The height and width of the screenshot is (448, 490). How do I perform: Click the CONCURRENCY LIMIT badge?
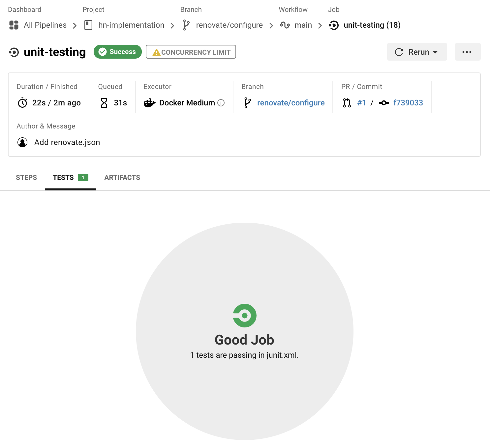point(191,52)
